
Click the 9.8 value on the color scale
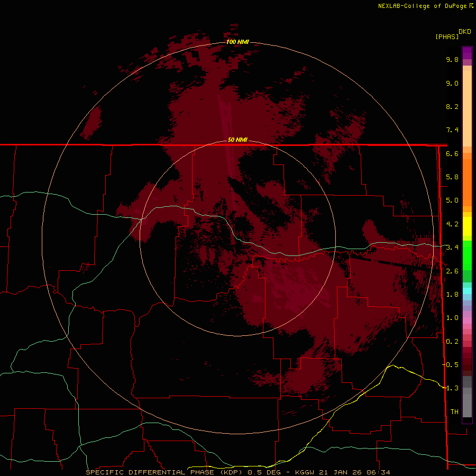click(452, 59)
